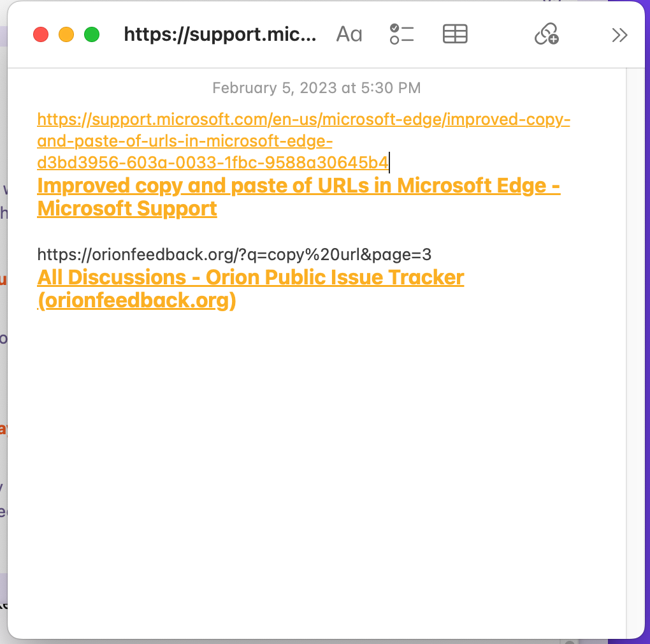Open the "All Discussions - Orion Public Issue Tracker" link
Screen dimensions: 650x644
(x=250, y=277)
